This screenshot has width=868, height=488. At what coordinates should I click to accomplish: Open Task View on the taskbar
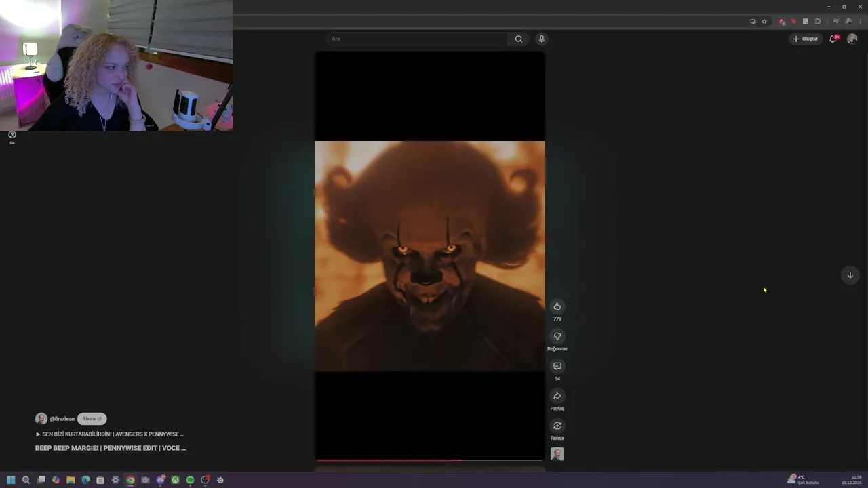coord(41,480)
